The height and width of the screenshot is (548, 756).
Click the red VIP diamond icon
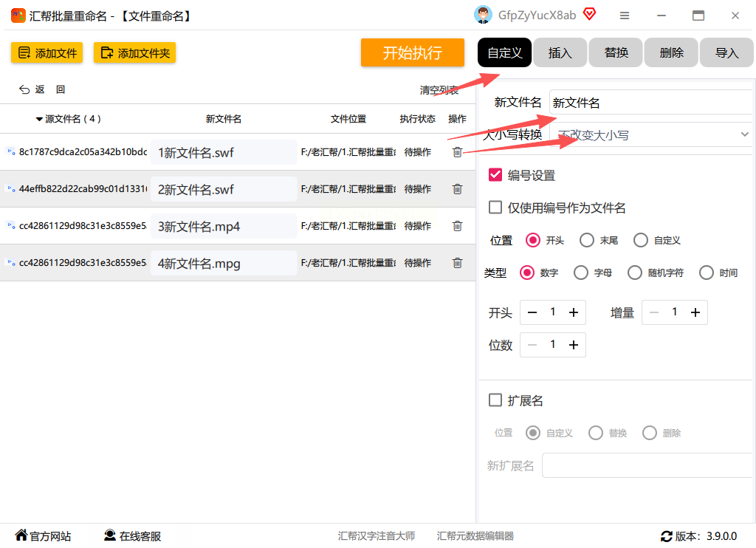point(589,14)
